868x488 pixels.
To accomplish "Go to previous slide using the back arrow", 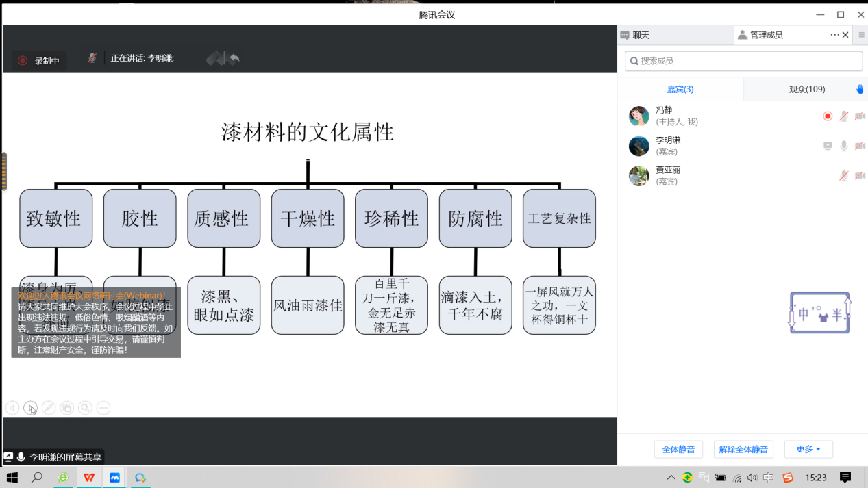I will coord(12,408).
